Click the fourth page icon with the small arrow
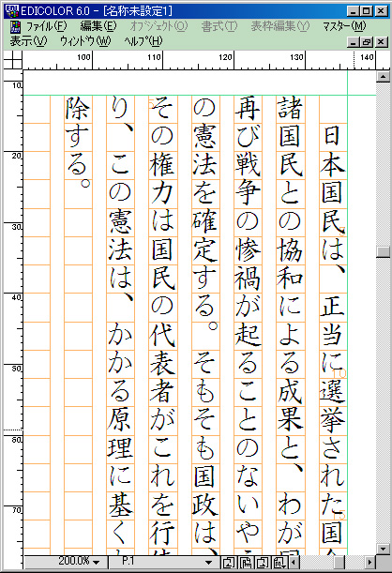Screen dimensions: 392x573 [279, 562]
